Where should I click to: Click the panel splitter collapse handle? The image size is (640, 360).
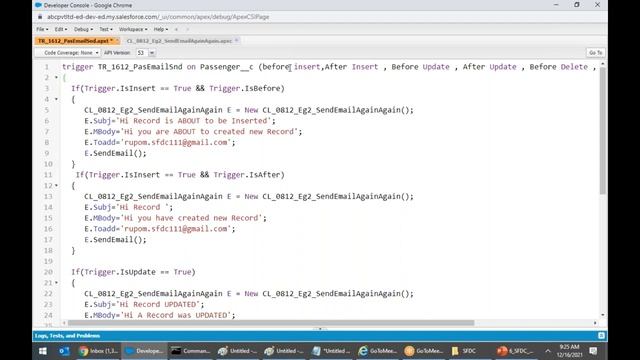pos(320,329)
